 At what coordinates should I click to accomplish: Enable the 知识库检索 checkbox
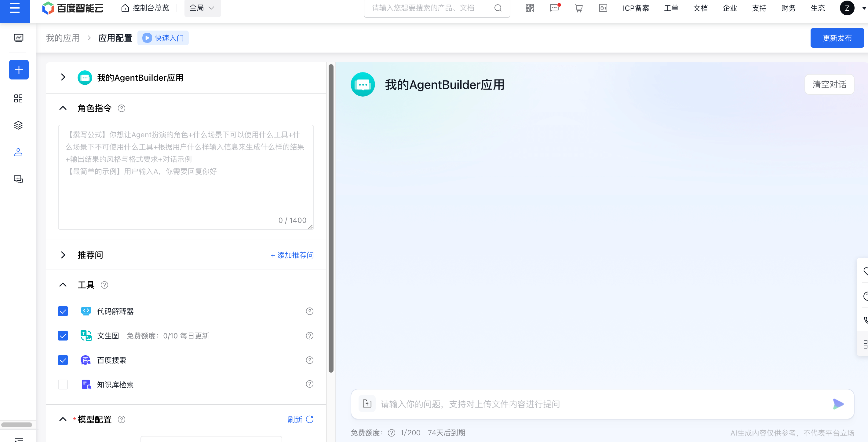pos(63,384)
